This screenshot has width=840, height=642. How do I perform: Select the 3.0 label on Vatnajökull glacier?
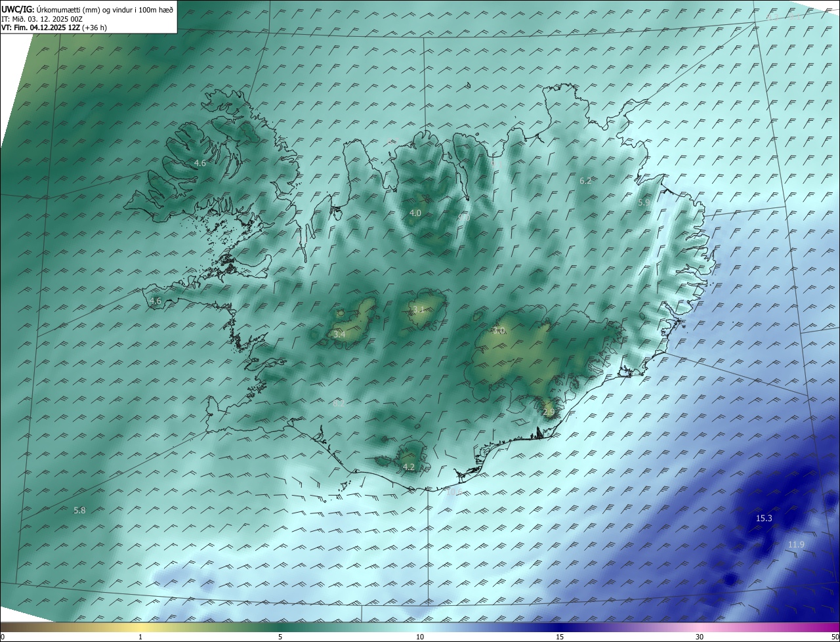tap(499, 332)
